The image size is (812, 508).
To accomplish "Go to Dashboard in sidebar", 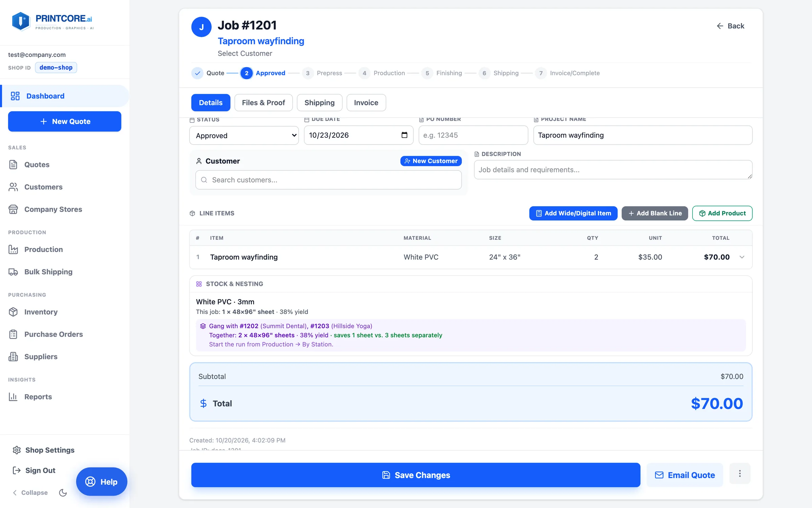I will click(x=65, y=96).
